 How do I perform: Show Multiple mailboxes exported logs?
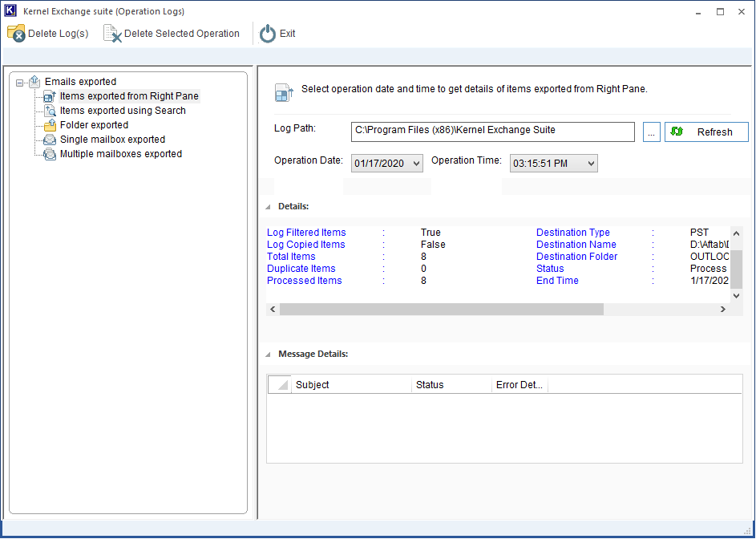(x=121, y=154)
